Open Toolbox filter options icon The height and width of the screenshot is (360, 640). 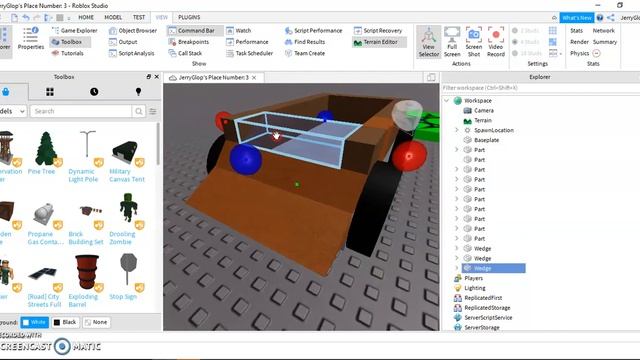coord(153,111)
